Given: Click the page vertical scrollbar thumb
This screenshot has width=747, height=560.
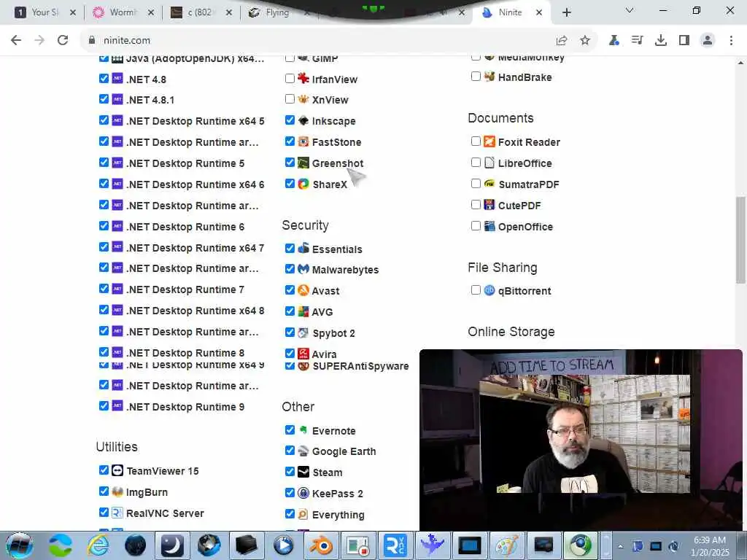Looking at the screenshot, I should (x=740, y=239).
